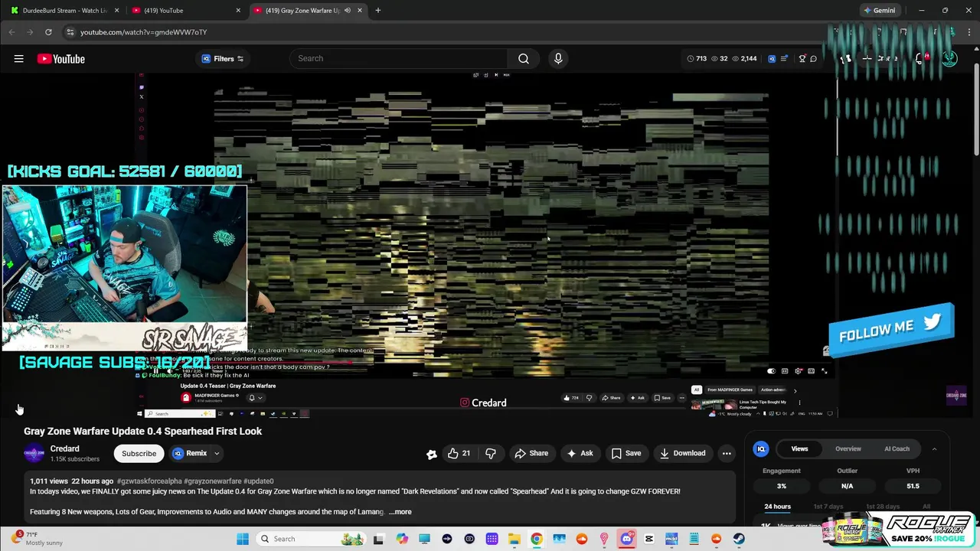This screenshot has height=551, width=980.
Task: Like the video with thumbs up
Action: [459, 453]
